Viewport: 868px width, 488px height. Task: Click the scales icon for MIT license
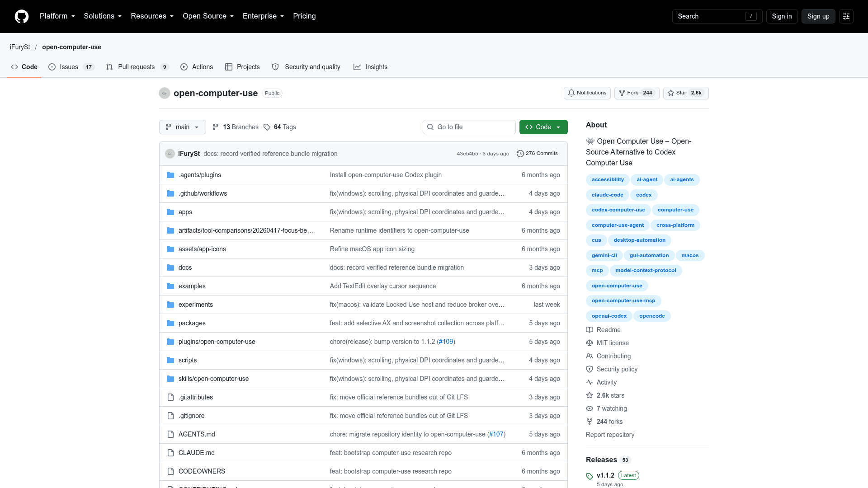pos(590,343)
